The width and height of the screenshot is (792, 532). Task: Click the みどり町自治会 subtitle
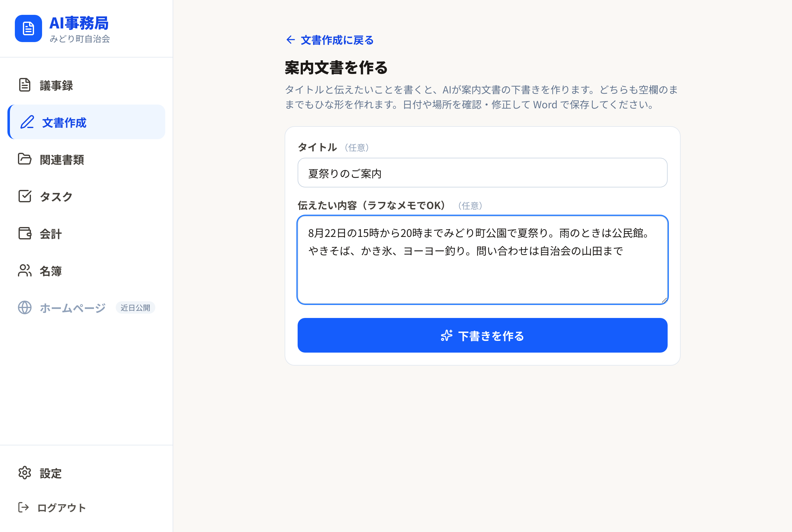coord(80,39)
